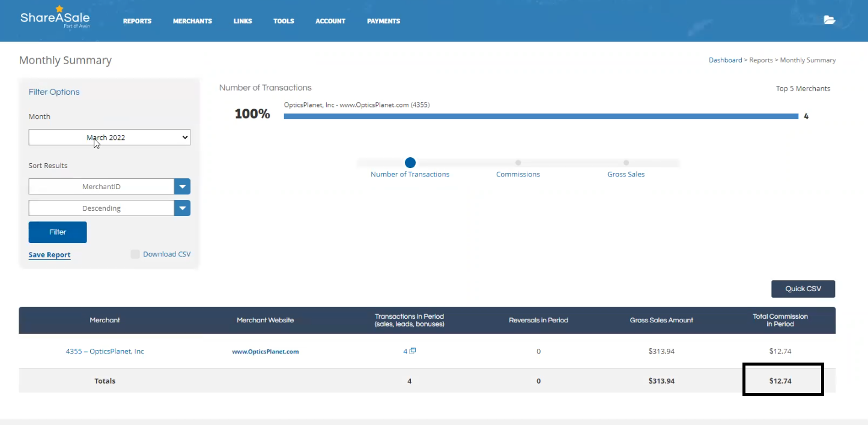
Task: Click the $313.94 value in OpticsPlanet row
Action: (x=661, y=351)
